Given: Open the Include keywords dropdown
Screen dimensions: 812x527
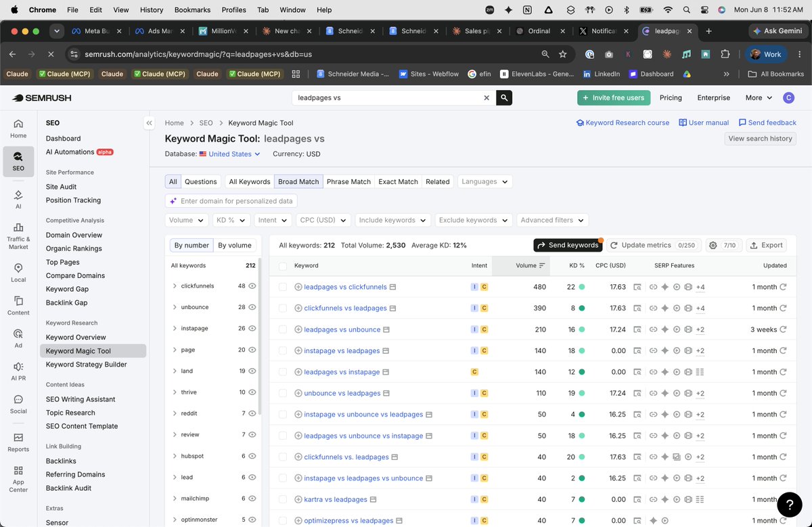Looking at the screenshot, I should click(393, 220).
